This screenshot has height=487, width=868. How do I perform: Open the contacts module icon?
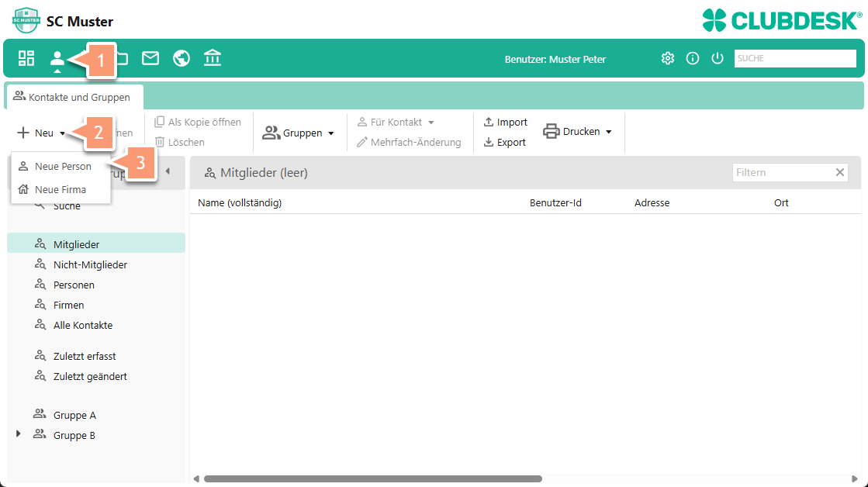57,59
